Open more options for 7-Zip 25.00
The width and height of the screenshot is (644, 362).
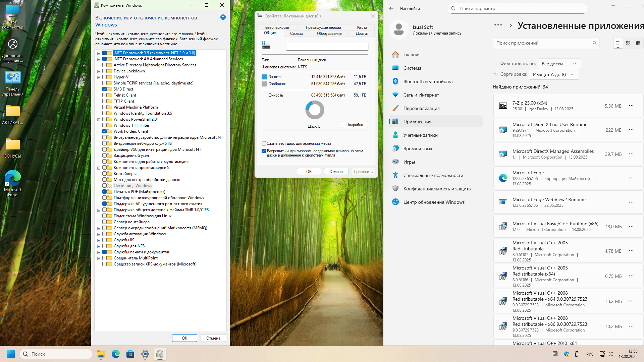tap(631, 106)
